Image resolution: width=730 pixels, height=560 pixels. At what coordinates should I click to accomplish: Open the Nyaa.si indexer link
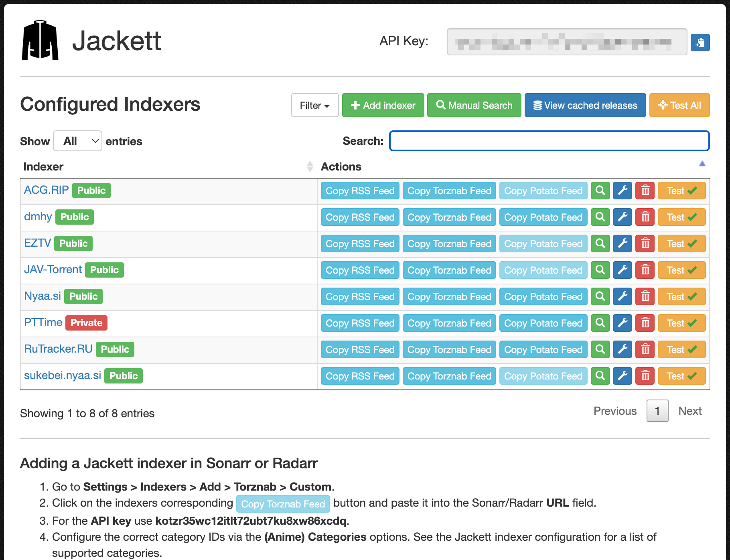tap(43, 296)
